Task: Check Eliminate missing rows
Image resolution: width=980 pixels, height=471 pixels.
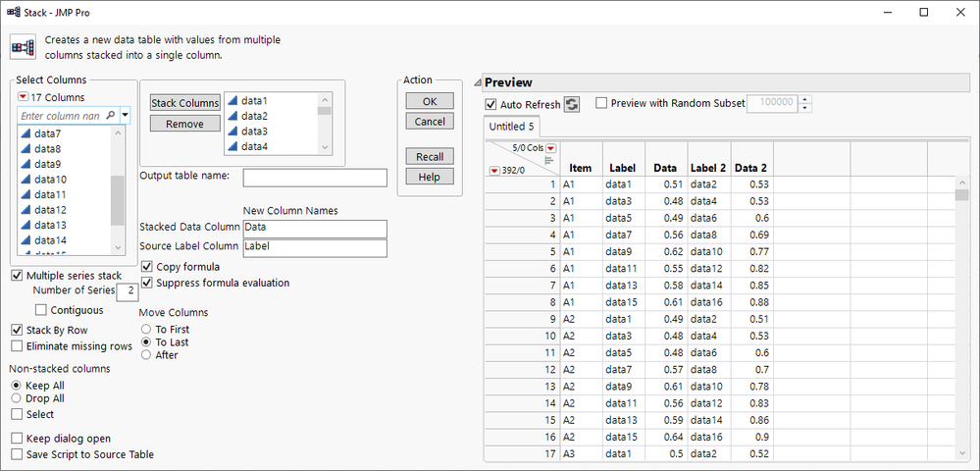Action: [18, 346]
